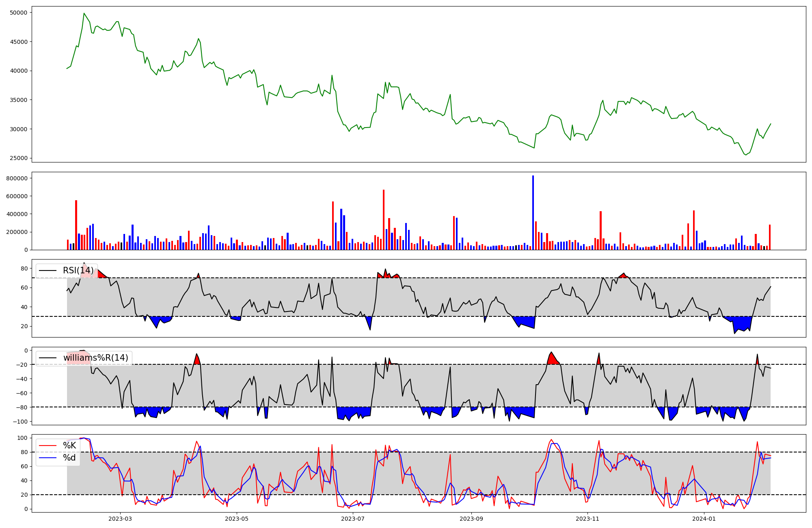Select the red %K legend line sample
This screenshot has height=528, width=812.
[x=48, y=446]
